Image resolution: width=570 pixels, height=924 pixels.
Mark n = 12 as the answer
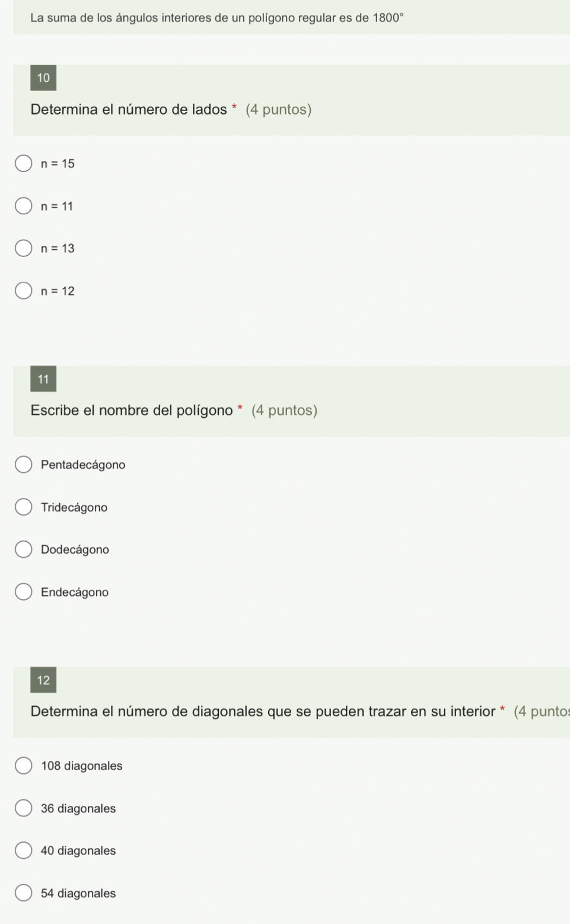click(x=23, y=291)
